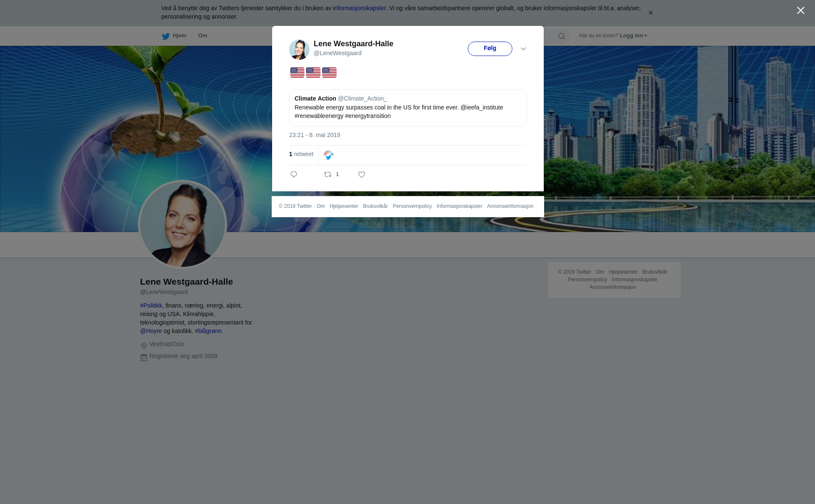
Task: Click the Twitter bird Hjem icon
Action: [166, 36]
